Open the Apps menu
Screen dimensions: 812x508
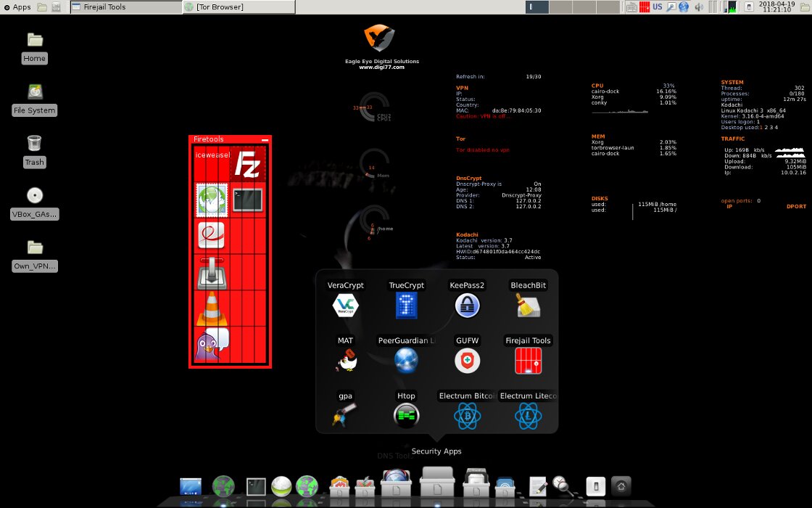(x=17, y=7)
